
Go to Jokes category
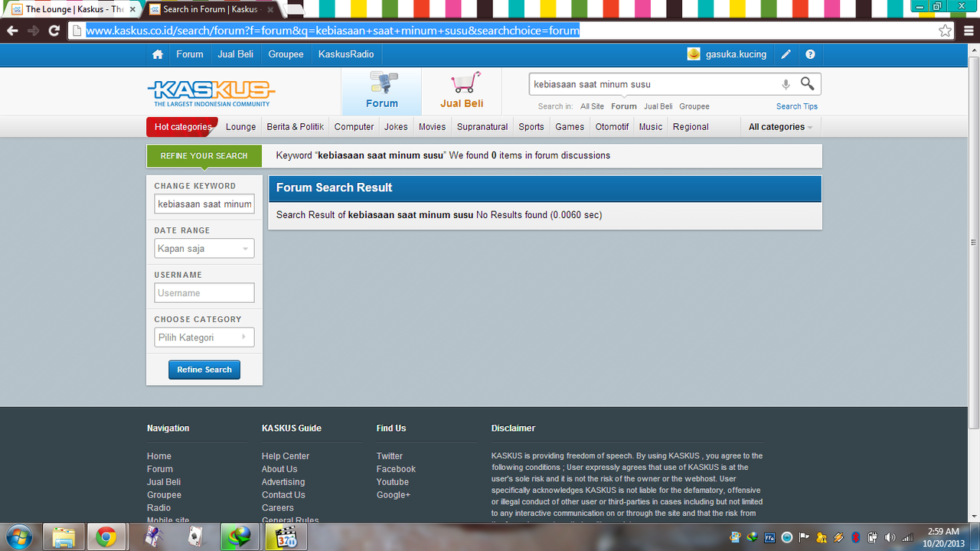coord(396,127)
